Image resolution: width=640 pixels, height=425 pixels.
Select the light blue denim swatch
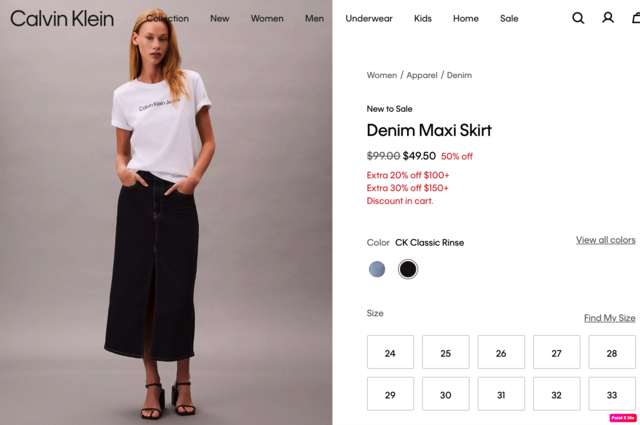pyautogui.click(x=377, y=269)
